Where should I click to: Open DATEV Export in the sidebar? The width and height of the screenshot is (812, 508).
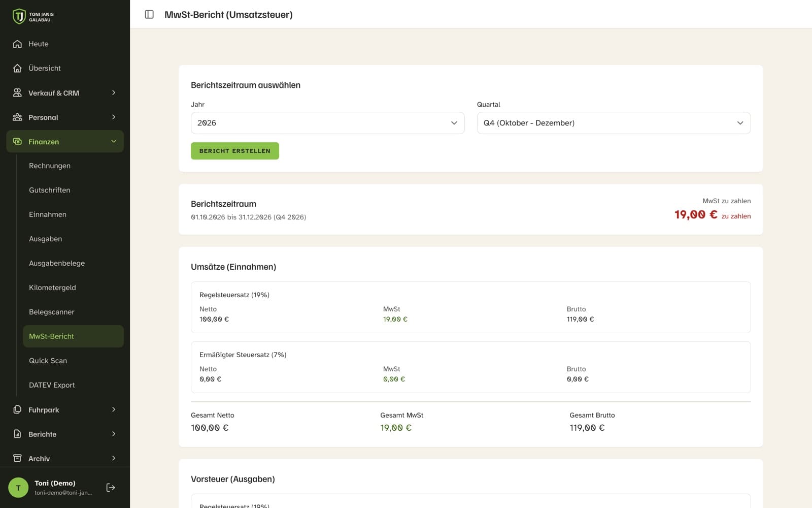click(x=73, y=385)
